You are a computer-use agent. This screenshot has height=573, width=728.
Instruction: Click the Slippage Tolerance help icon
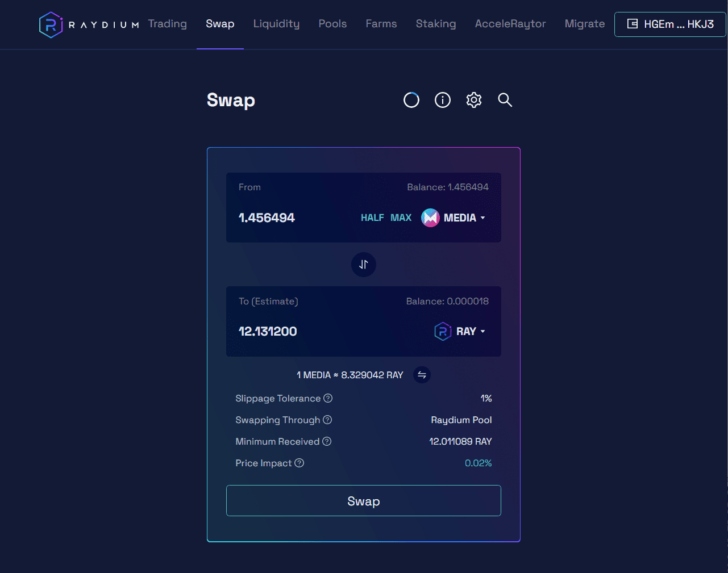pos(328,399)
